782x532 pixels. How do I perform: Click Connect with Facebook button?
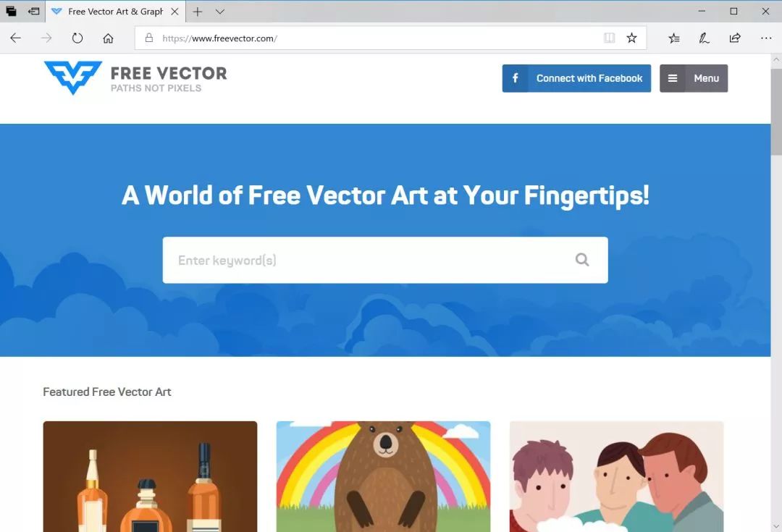(x=576, y=78)
